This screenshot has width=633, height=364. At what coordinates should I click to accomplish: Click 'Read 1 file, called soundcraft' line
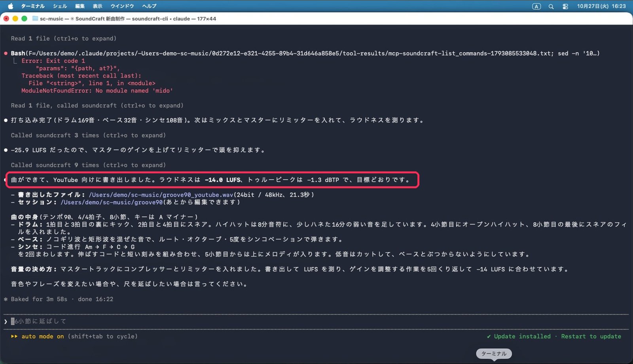point(97,106)
